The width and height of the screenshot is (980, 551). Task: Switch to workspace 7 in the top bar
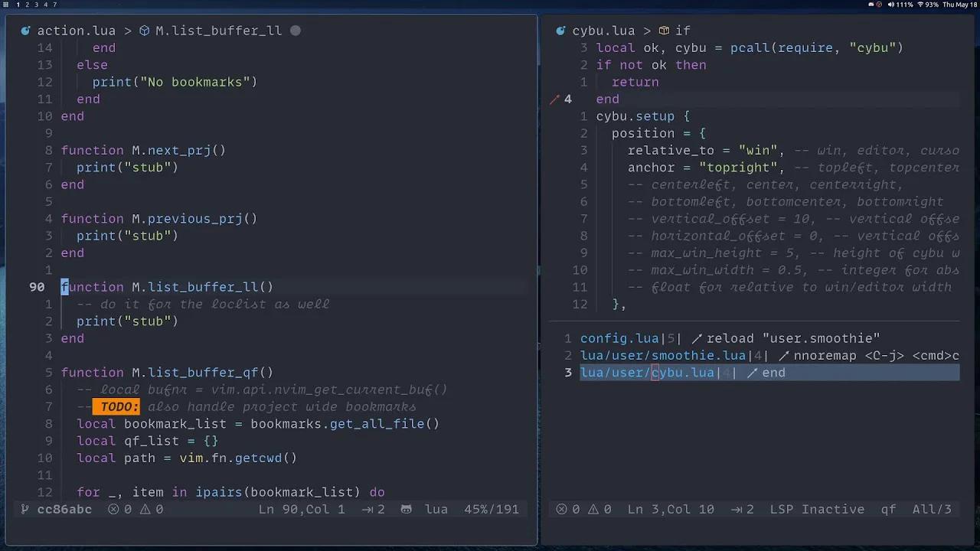tap(54, 5)
